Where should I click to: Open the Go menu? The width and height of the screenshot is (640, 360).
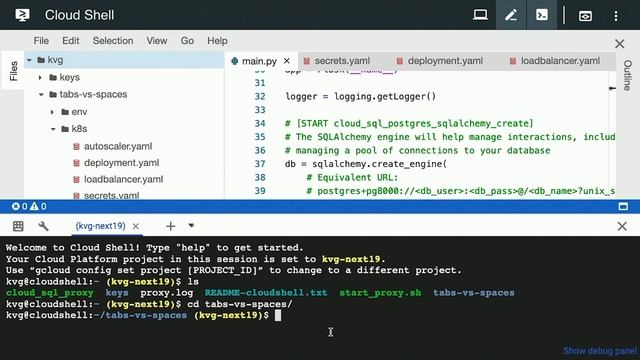[x=187, y=41]
